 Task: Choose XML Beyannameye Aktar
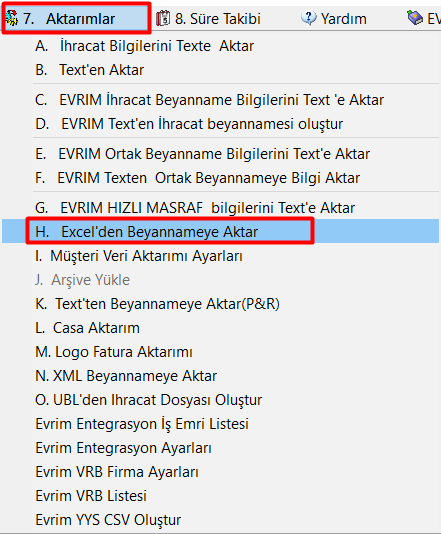[220, 376]
